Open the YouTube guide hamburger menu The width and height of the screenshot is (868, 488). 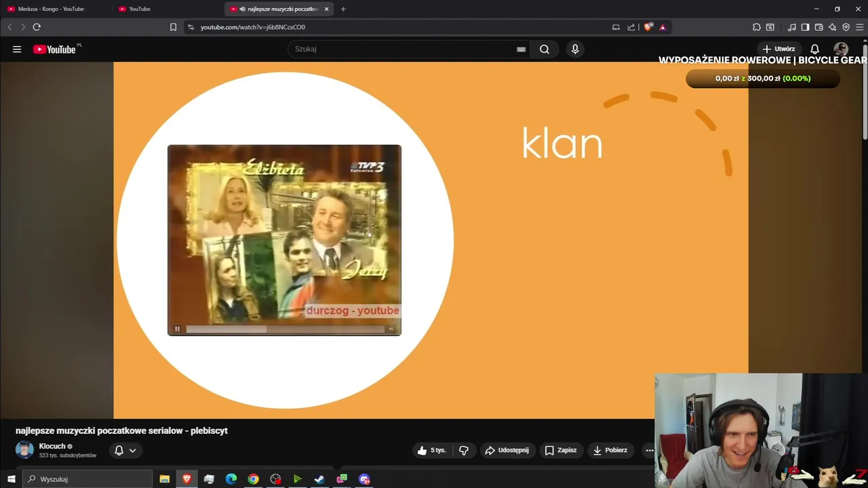click(x=17, y=49)
